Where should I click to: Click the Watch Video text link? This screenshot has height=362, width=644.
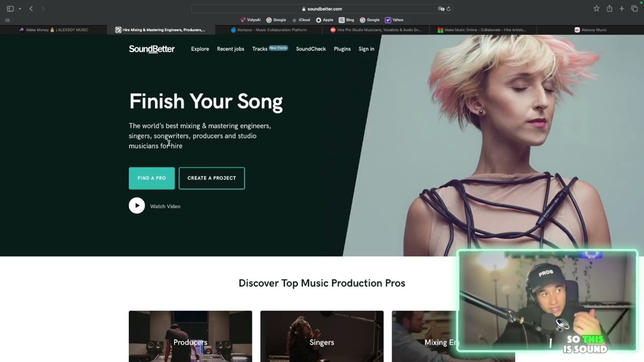coord(165,206)
